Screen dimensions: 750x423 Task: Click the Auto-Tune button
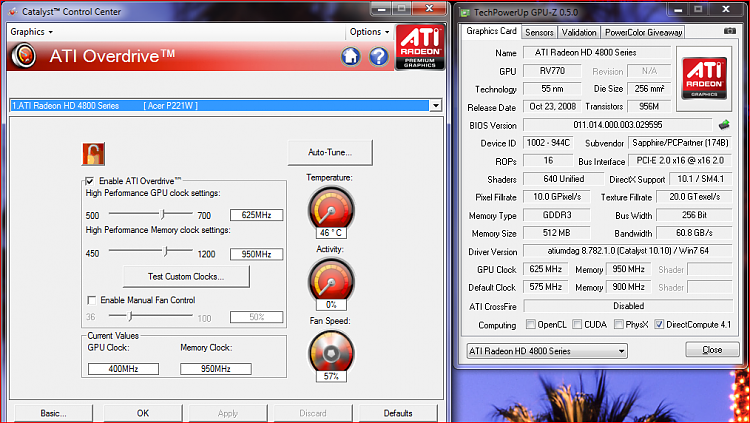[330, 153]
